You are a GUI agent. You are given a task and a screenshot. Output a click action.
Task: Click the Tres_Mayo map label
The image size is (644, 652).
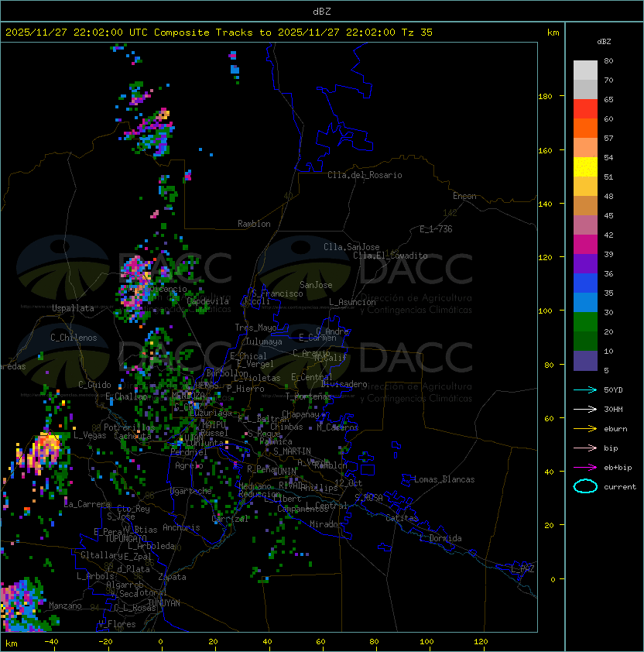point(255,328)
